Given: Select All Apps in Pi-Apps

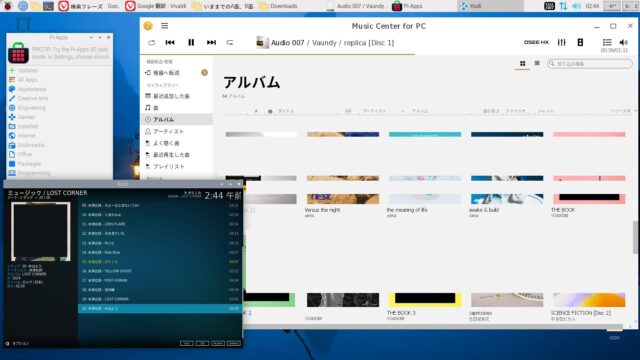Looking at the screenshot, I should point(60,80).
